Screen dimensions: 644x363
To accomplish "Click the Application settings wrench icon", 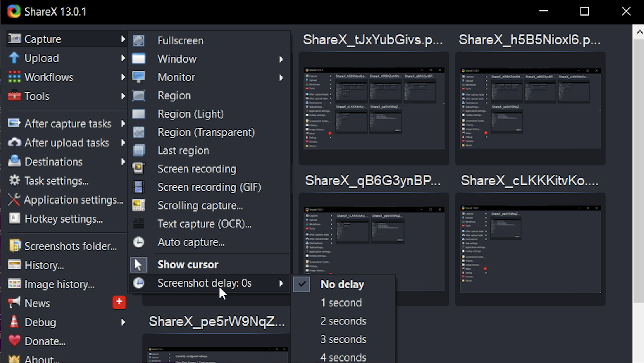I will pos(14,199).
